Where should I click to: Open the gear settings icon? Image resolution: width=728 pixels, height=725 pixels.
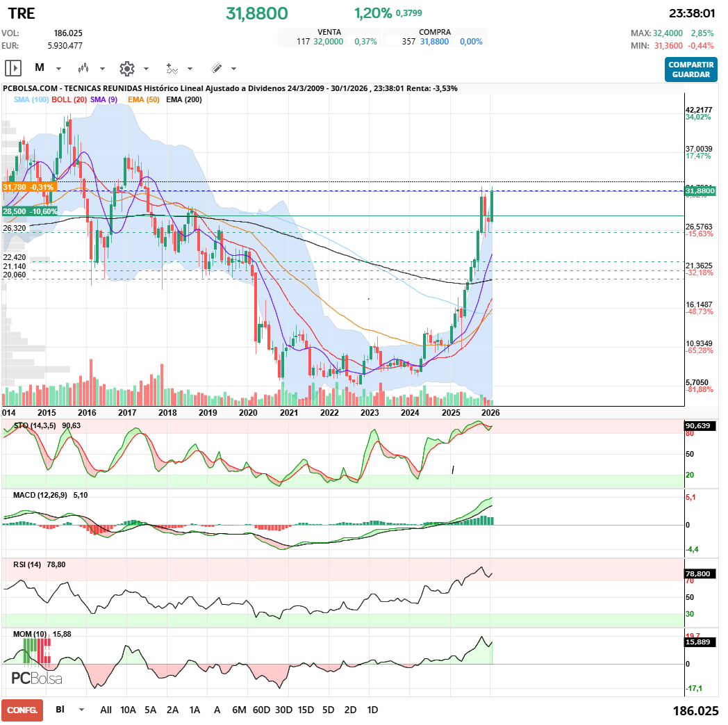pos(126,68)
